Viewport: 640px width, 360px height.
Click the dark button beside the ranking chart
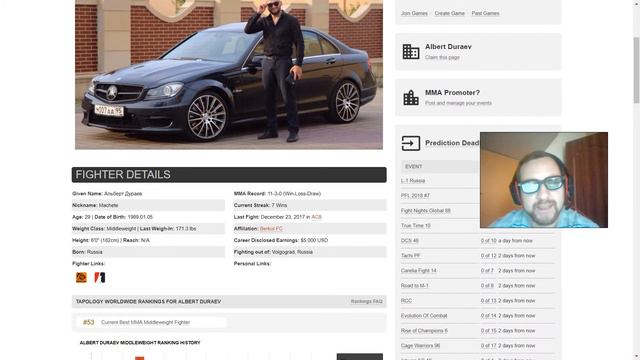360,357
